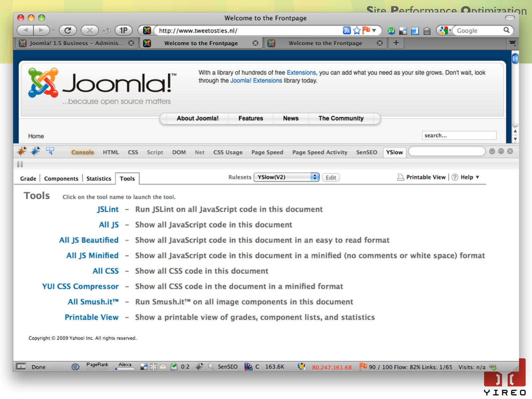Open the address bar history dropdown arrow

coord(374,31)
